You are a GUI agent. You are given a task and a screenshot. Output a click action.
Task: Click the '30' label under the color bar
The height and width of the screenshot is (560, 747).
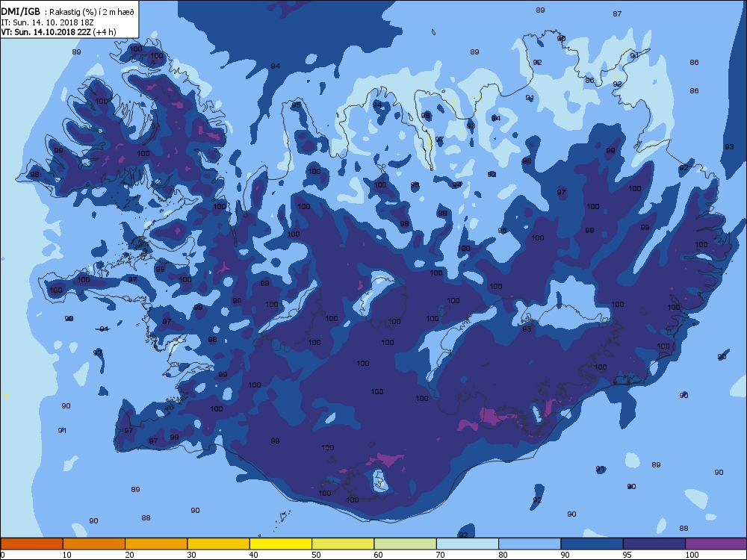191,555
